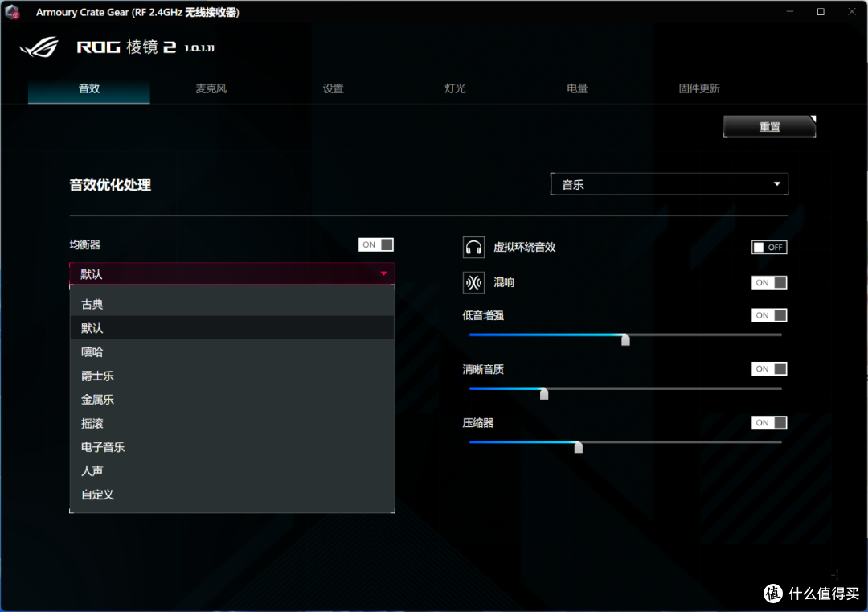868x612 pixels.
Task: Choose 古典 from the equalizer preset list
Action: [232, 304]
